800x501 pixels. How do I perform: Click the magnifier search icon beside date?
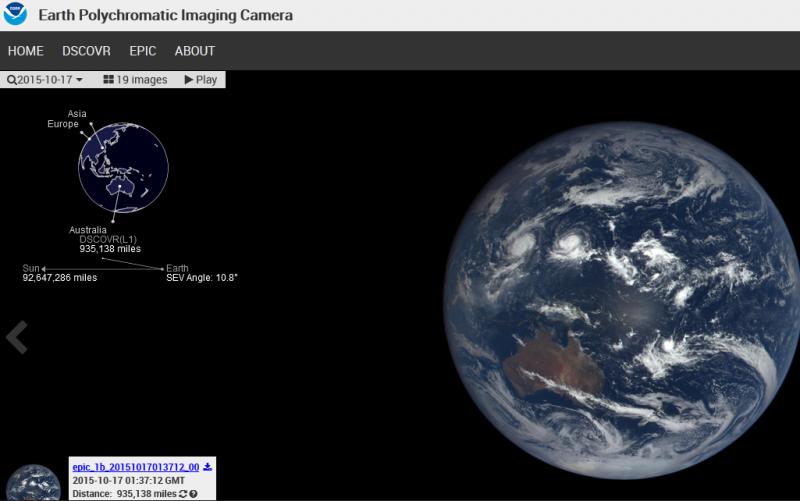(12, 80)
